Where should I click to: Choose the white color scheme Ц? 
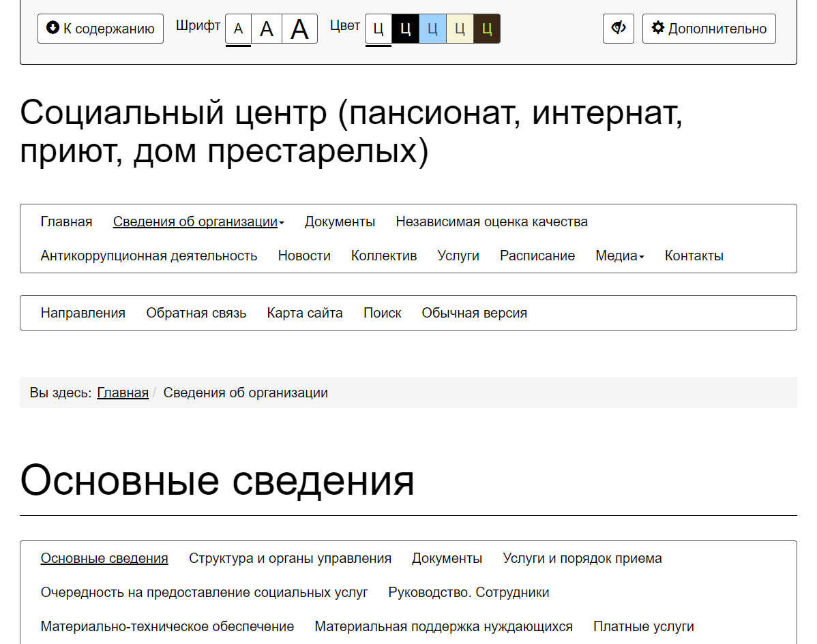378,29
